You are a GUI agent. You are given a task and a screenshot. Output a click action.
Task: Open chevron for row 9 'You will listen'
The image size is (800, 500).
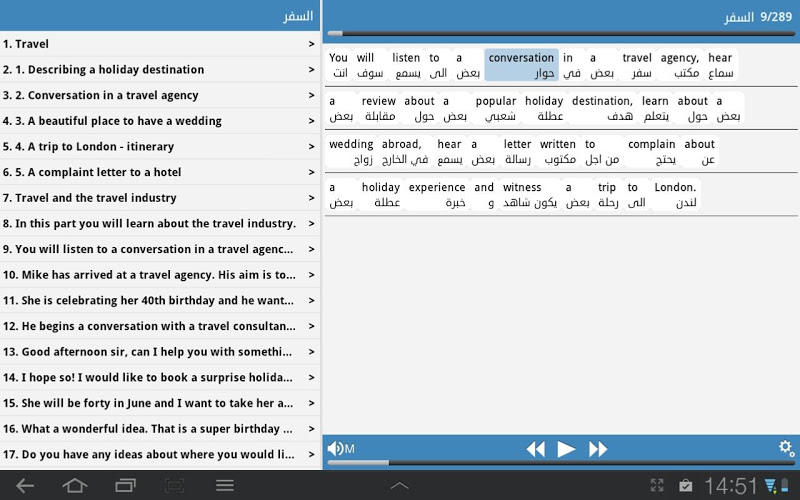point(311,249)
